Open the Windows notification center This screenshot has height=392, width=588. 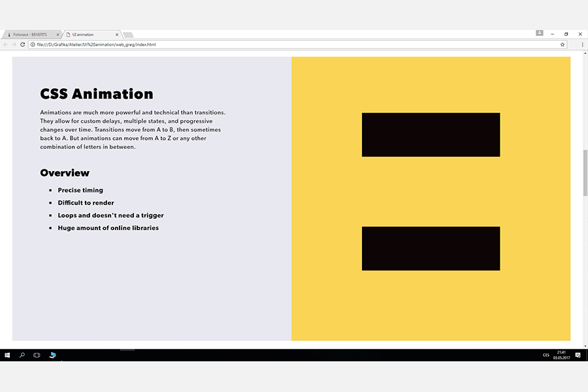(x=578, y=355)
